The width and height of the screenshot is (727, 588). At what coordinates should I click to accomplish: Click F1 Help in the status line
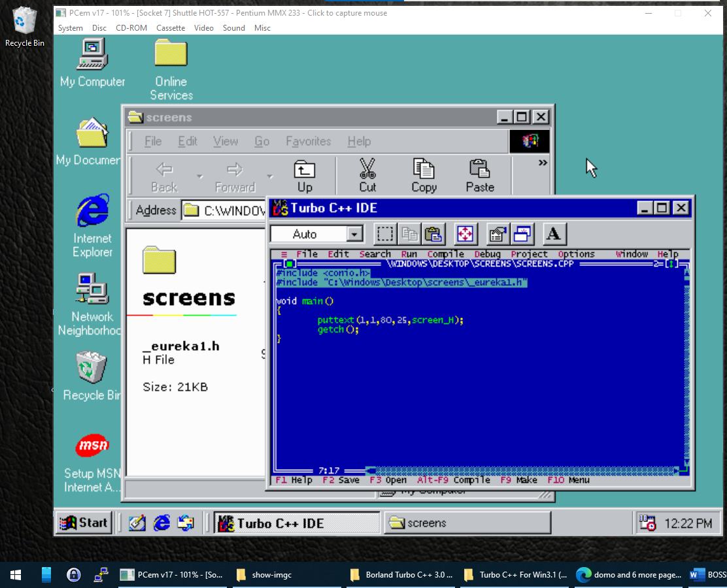click(x=294, y=480)
